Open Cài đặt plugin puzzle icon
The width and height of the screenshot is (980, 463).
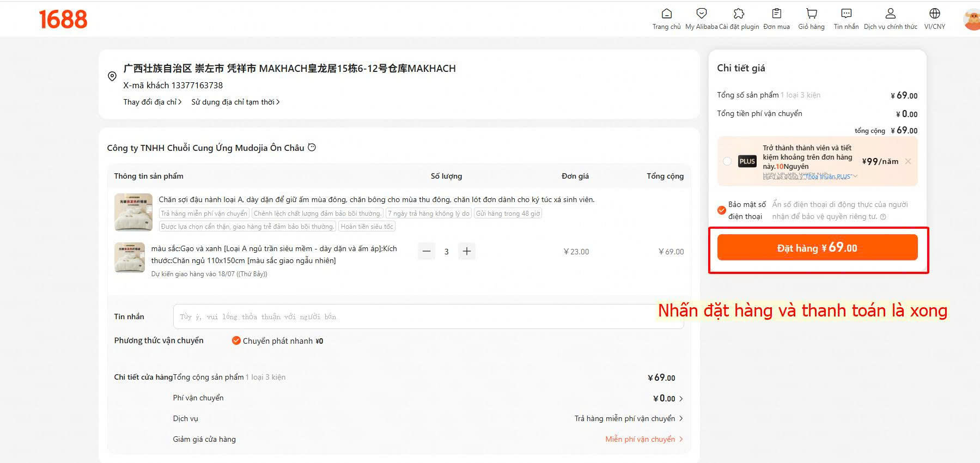[x=739, y=14]
